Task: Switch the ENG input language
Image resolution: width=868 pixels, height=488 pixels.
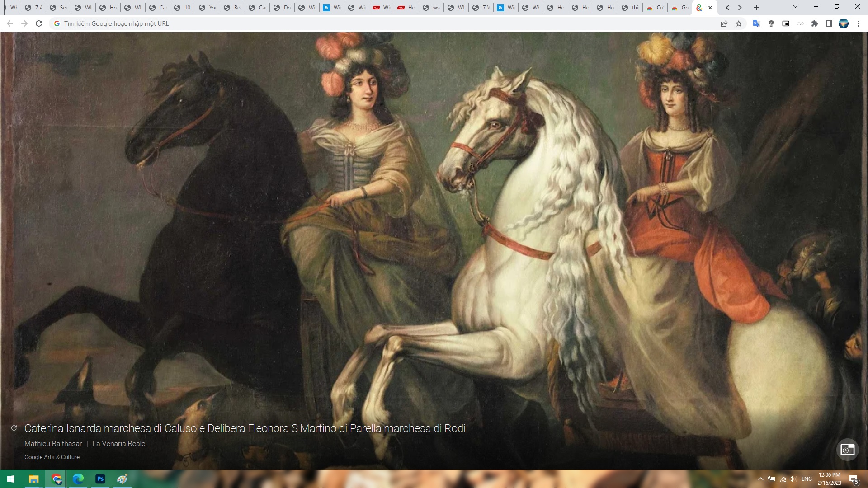Action: pyautogui.click(x=807, y=479)
